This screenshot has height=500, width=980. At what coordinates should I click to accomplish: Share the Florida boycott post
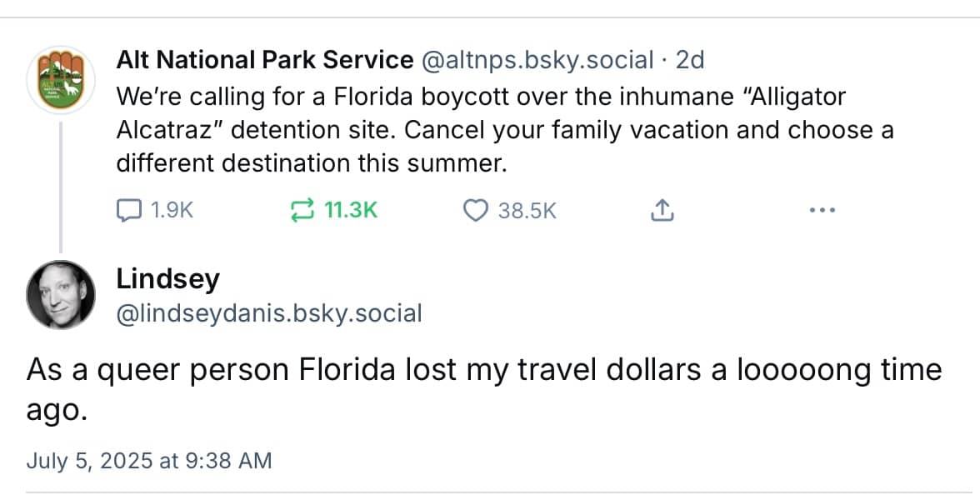tap(660, 211)
